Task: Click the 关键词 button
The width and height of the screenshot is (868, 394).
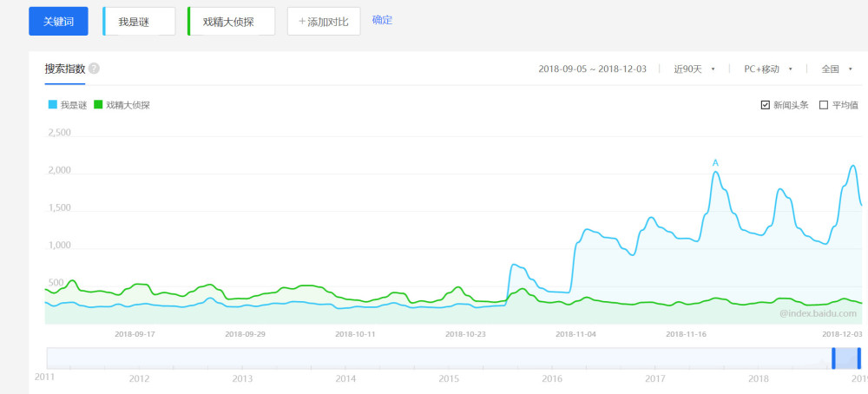Action: coord(58,21)
